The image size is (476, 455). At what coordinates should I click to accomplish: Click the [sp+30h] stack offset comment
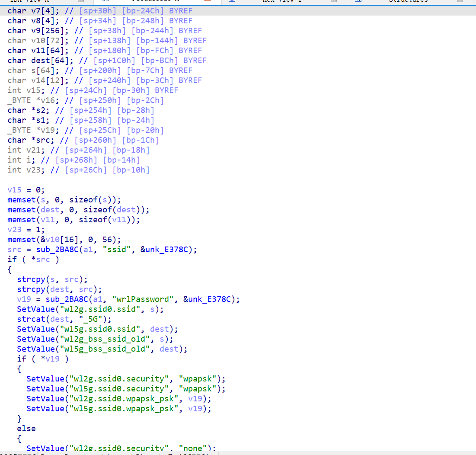point(98,11)
